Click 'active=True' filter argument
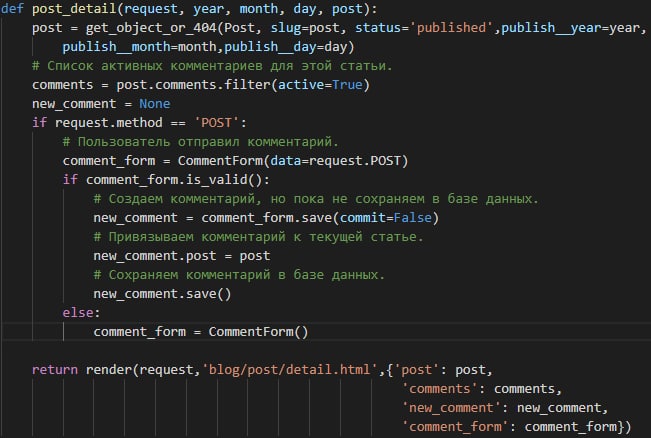The height and width of the screenshot is (438, 651). (320, 85)
